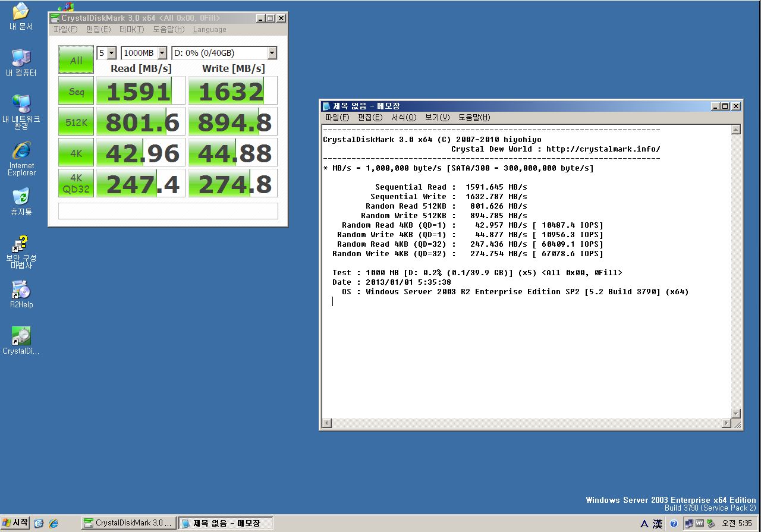
Task: Click the 4K read result 42.96
Action: [x=141, y=153]
